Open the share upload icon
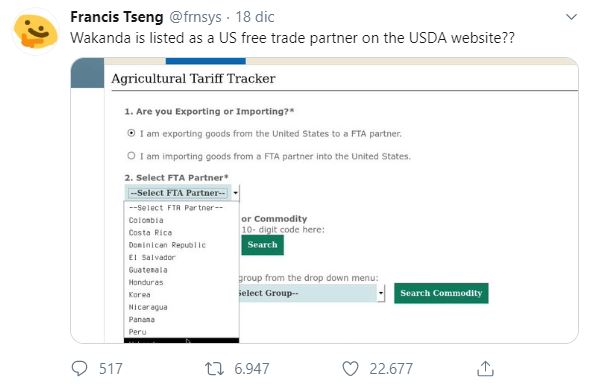The height and width of the screenshot is (391, 592). [x=485, y=368]
